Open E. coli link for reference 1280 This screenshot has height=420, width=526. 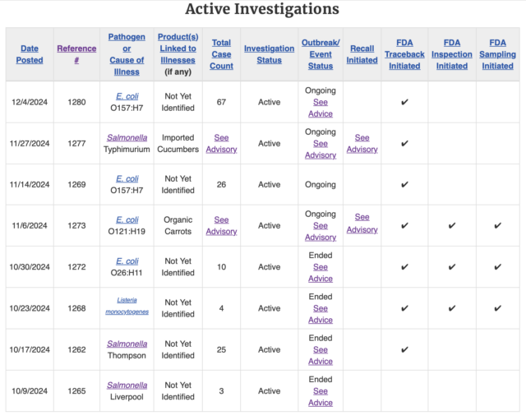click(x=127, y=96)
